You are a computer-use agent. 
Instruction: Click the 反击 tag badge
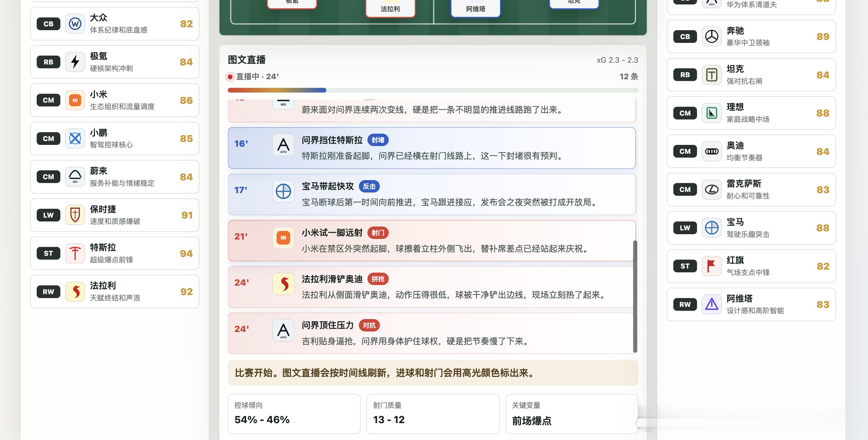coord(369,186)
